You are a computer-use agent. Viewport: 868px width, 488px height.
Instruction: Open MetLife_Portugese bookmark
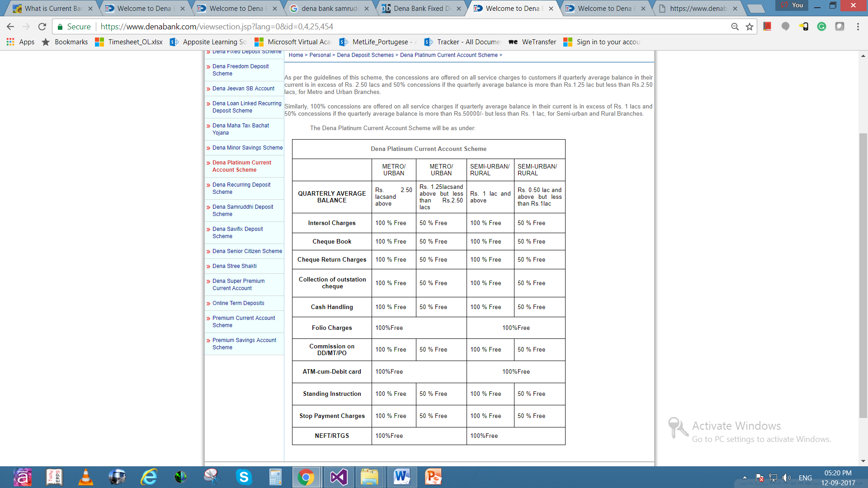(378, 42)
